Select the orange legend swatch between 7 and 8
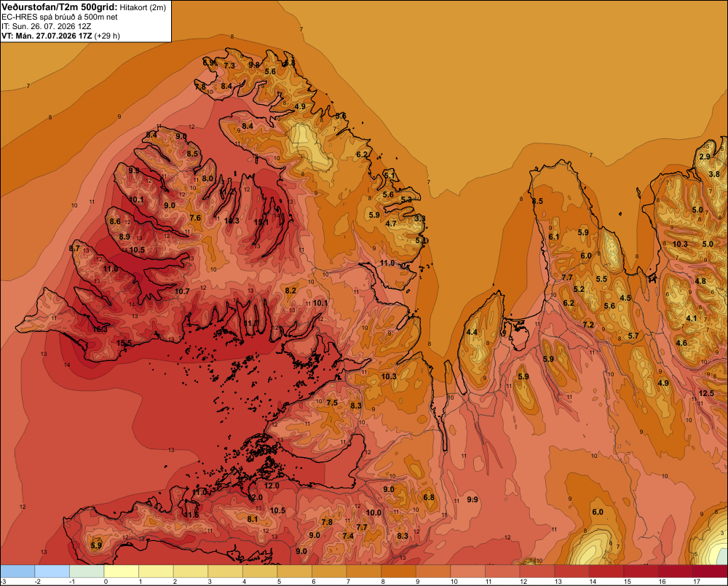Viewport: 728px width, 586px height. [363, 571]
